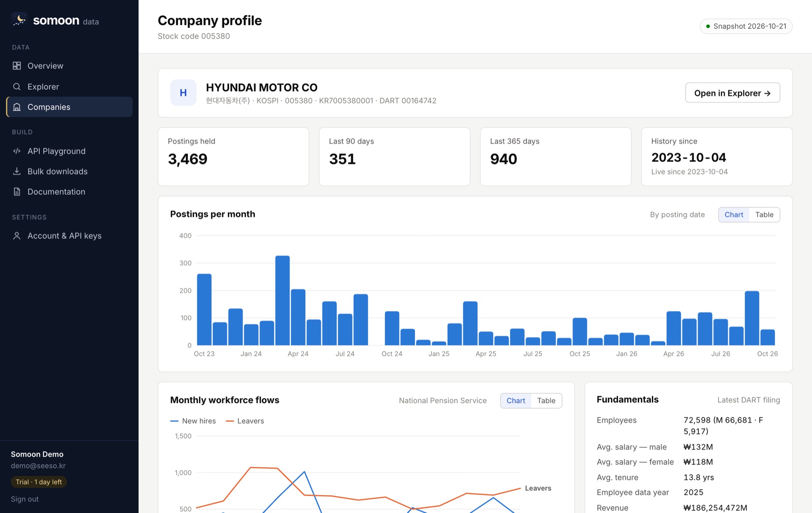Click the Stock code 005380 subtitle

194,36
